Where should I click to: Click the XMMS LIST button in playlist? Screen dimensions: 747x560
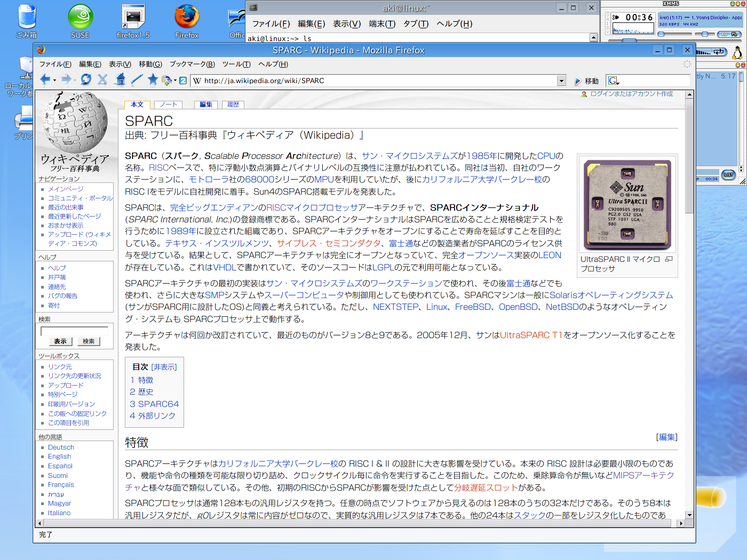728,174
